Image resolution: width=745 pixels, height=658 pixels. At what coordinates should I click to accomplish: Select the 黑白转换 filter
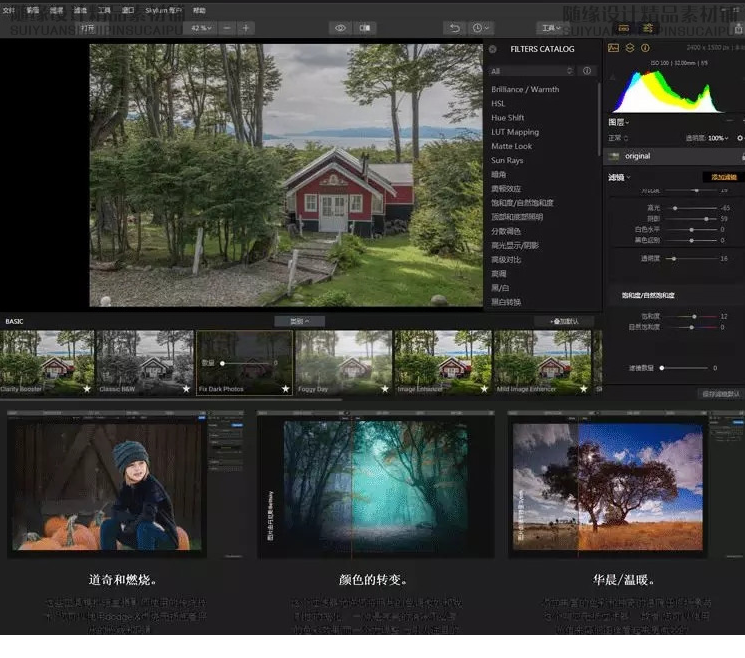(x=506, y=302)
